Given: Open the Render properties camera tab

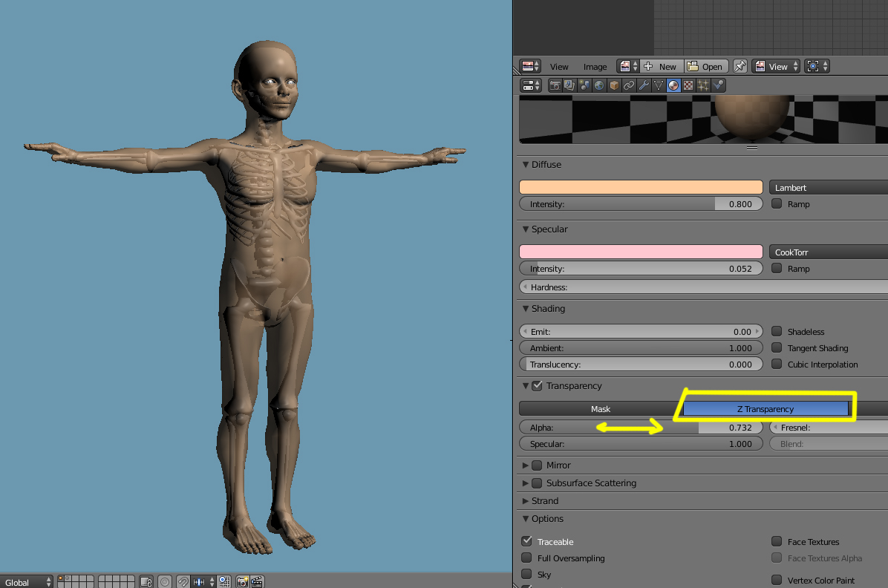Looking at the screenshot, I should click(555, 85).
